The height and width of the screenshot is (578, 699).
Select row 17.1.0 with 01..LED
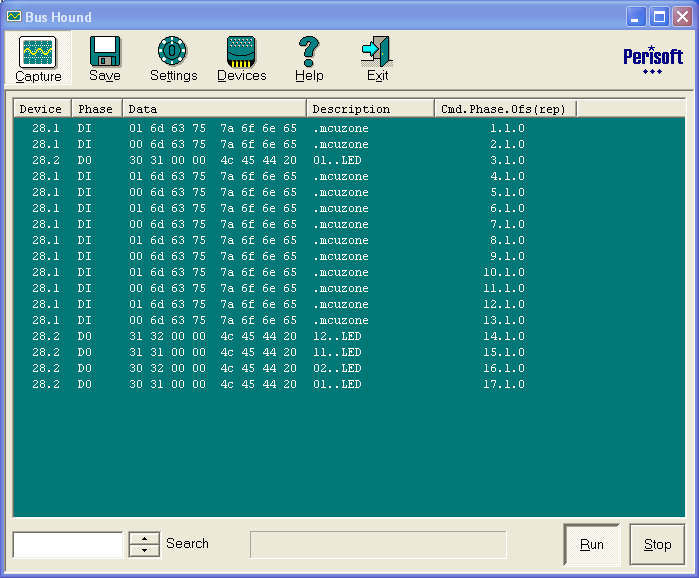pyautogui.click(x=349, y=385)
